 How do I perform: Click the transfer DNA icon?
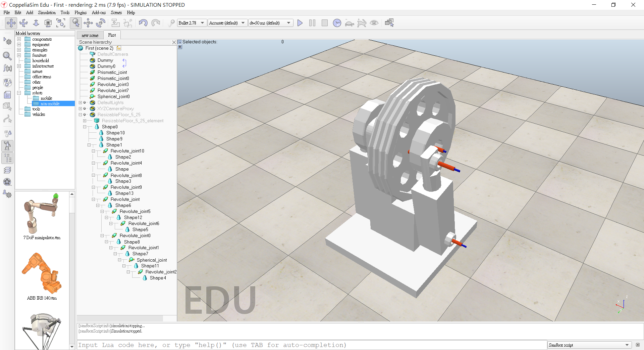coord(128,23)
